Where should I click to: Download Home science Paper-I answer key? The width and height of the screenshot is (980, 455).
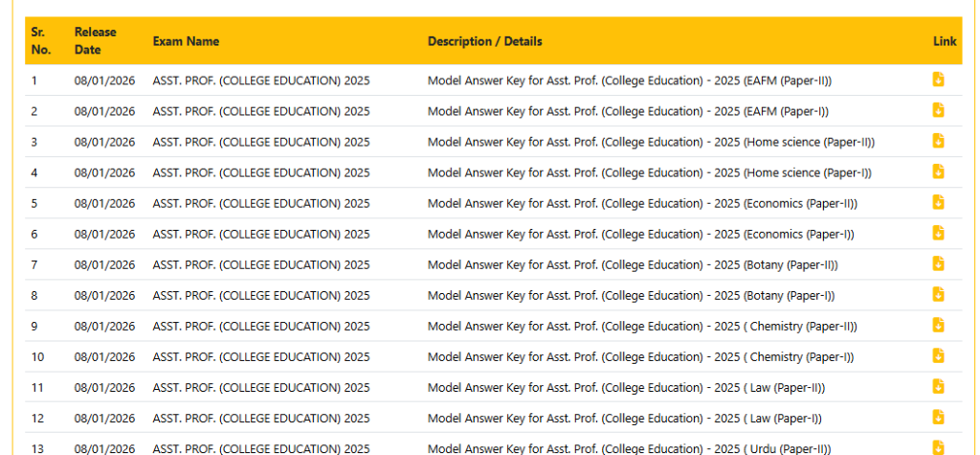tap(938, 171)
